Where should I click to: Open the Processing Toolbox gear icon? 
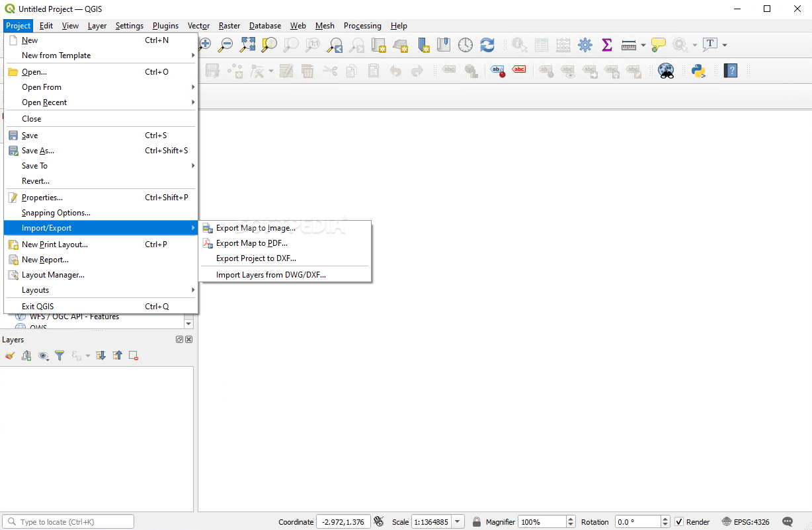[x=585, y=45]
